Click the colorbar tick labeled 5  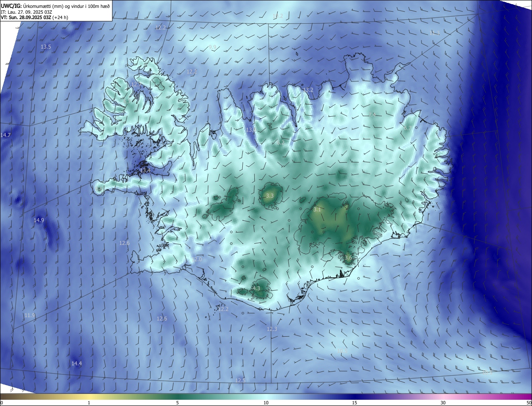pyautogui.click(x=177, y=403)
